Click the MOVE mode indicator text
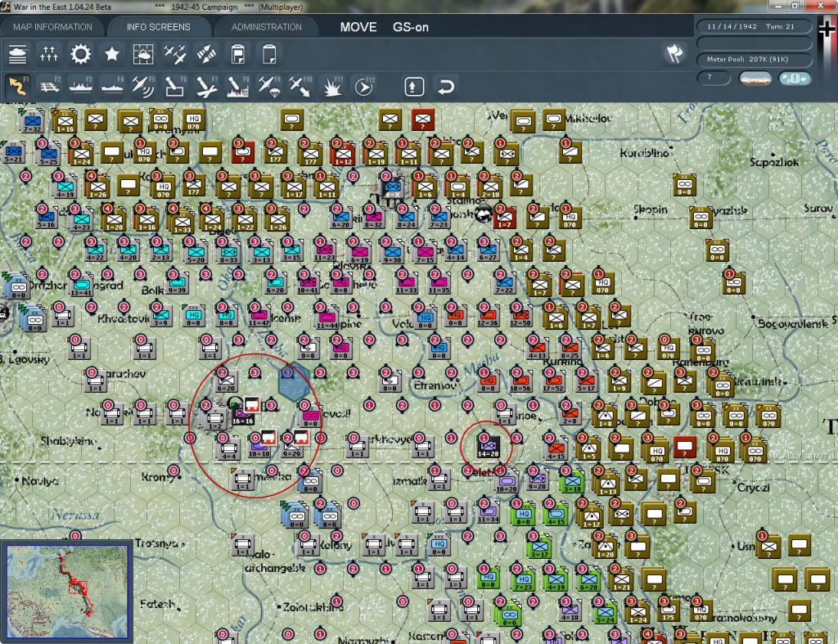Screen dimensions: 838x644 (358, 27)
